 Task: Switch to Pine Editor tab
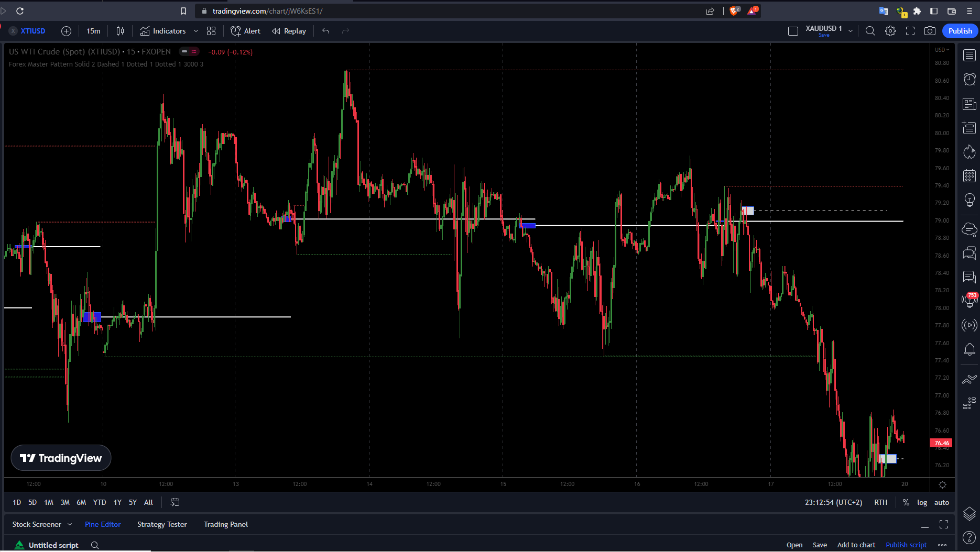click(x=103, y=524)
